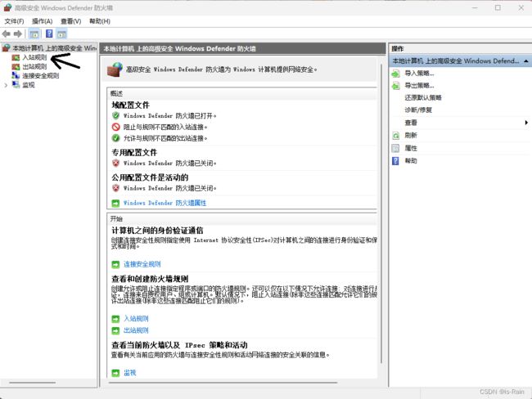The width and height of the screenshot is (532, 399).
Task: Click green arrow icon beside 出站规则 link
Action: pos(115,330)
